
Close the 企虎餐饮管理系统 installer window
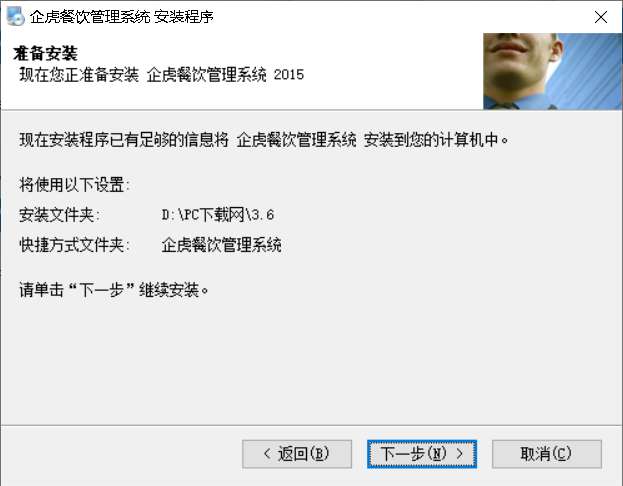pos(600,17)
